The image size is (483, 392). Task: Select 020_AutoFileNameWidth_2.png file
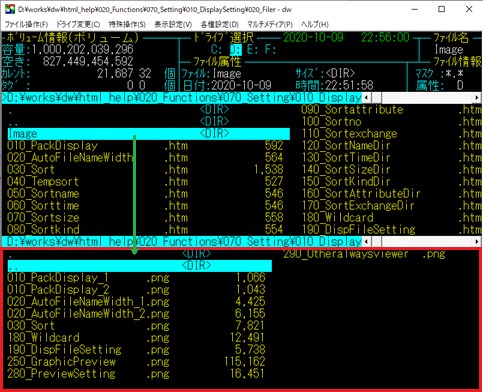136,314
